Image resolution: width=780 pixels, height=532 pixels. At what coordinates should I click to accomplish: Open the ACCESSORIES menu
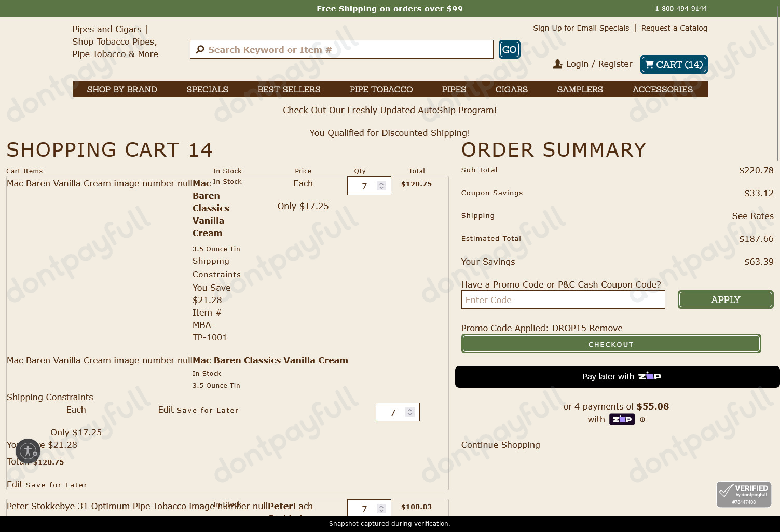[x=662, y=89]
